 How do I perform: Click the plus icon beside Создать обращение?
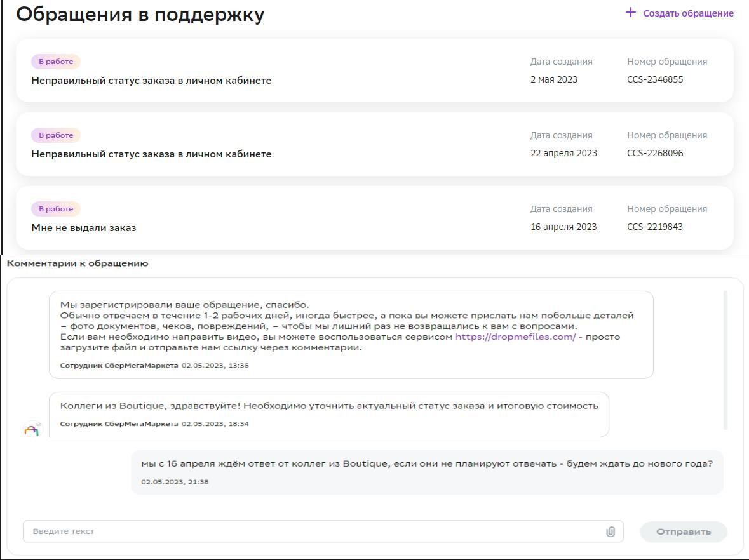(630, 13)
